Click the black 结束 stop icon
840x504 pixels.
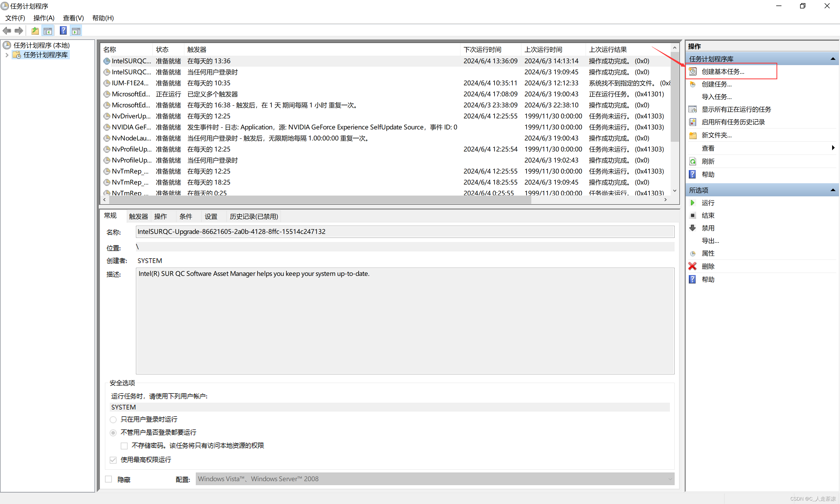coord(693,215)
